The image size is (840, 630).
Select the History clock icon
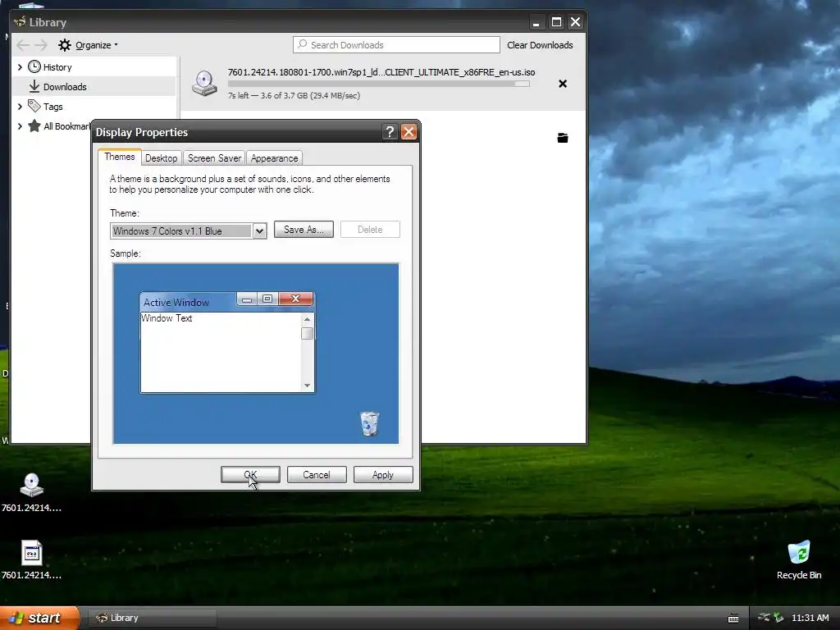tap(34, 66)
